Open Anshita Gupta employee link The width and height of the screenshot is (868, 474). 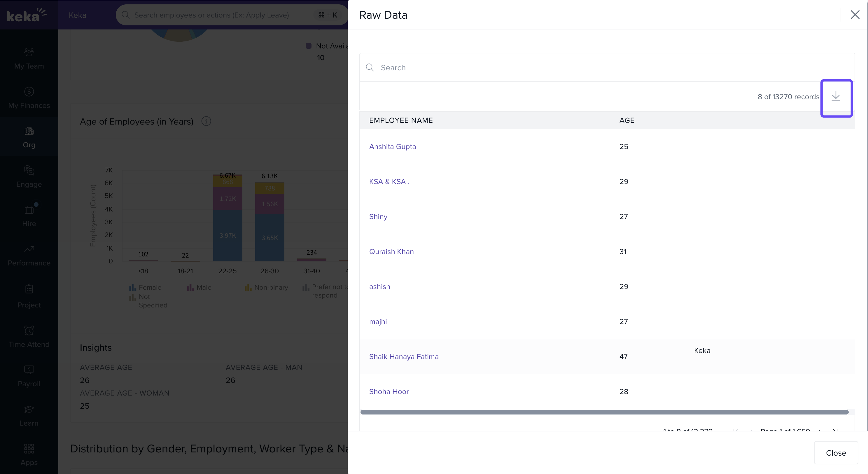[x=392, y=146]
